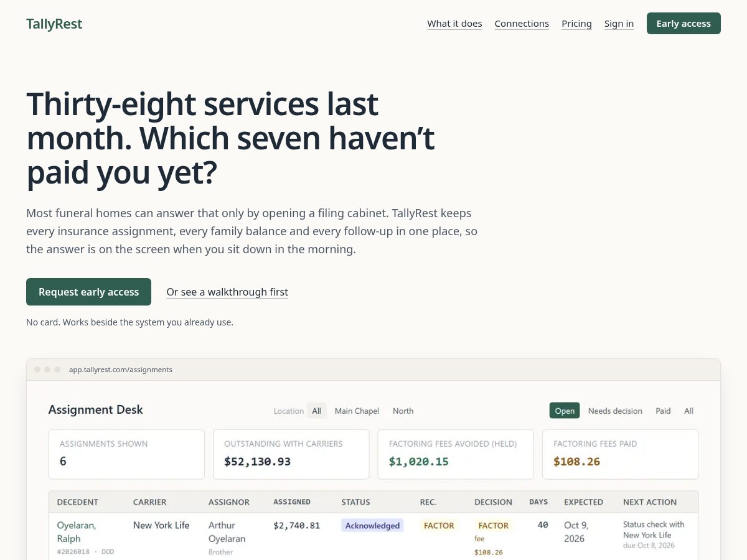Click the $1,020.15 fees avoided value
Screen dimensions: 747x560
pos(419,462)
